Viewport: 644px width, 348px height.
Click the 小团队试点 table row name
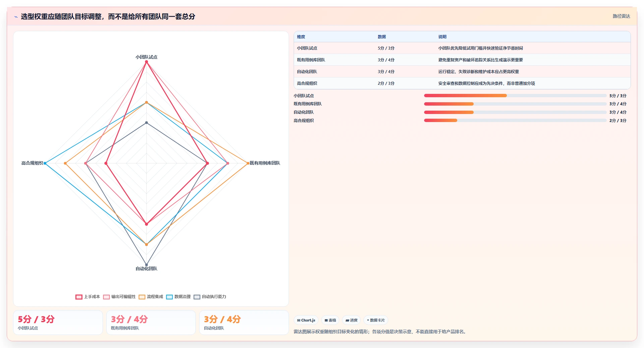307,48
